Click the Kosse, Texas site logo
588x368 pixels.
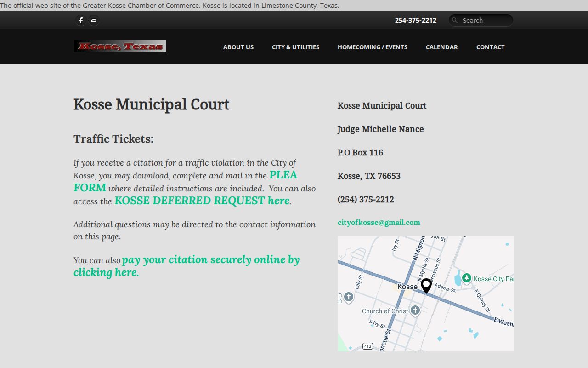120,46
